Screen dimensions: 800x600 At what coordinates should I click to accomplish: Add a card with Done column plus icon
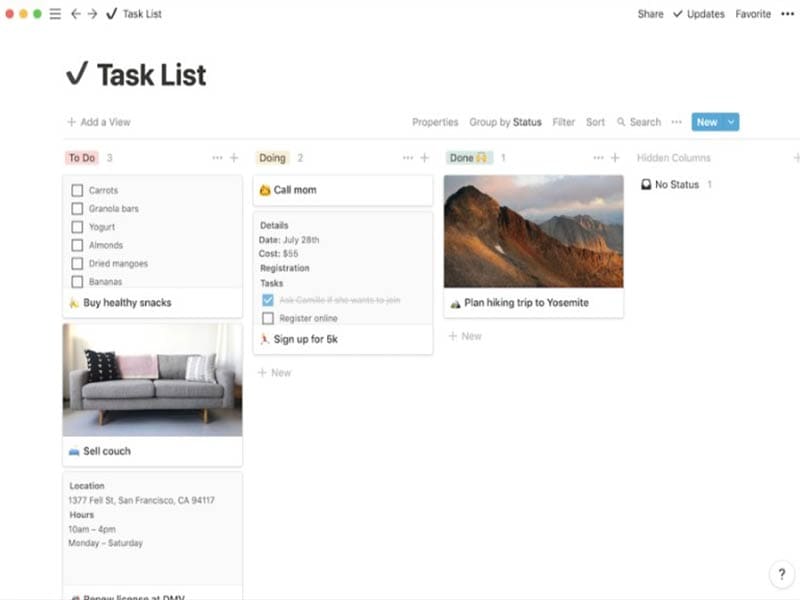click(615, 158)
